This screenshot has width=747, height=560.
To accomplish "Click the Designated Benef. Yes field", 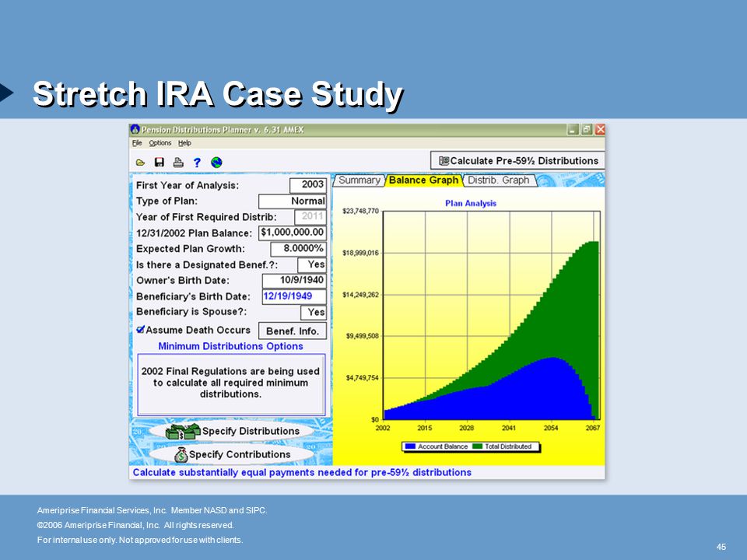I will [312, 264].
